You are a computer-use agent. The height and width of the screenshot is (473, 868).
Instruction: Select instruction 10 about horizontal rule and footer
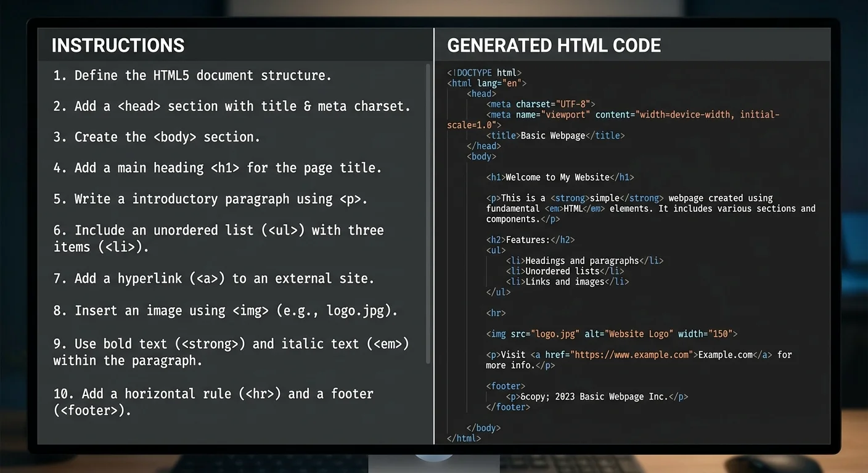(x=213, y=402)
